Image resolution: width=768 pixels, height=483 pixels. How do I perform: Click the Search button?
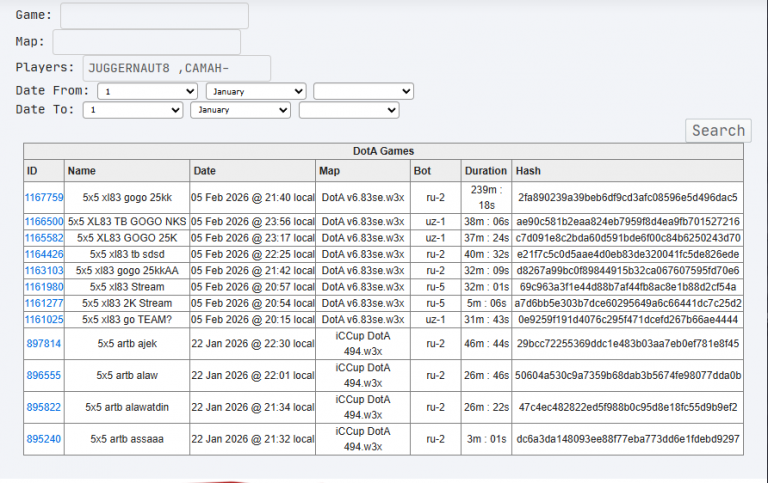pyautogui.click(x=718, y=131)
